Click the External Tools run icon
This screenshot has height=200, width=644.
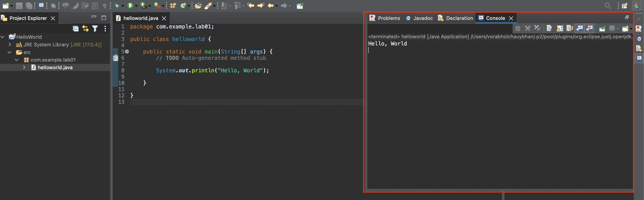(157, 6)
